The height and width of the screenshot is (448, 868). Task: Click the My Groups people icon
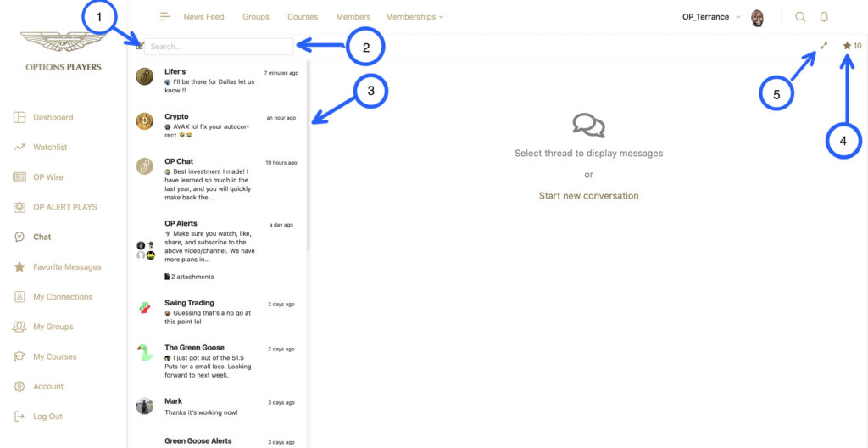[19, 327]
